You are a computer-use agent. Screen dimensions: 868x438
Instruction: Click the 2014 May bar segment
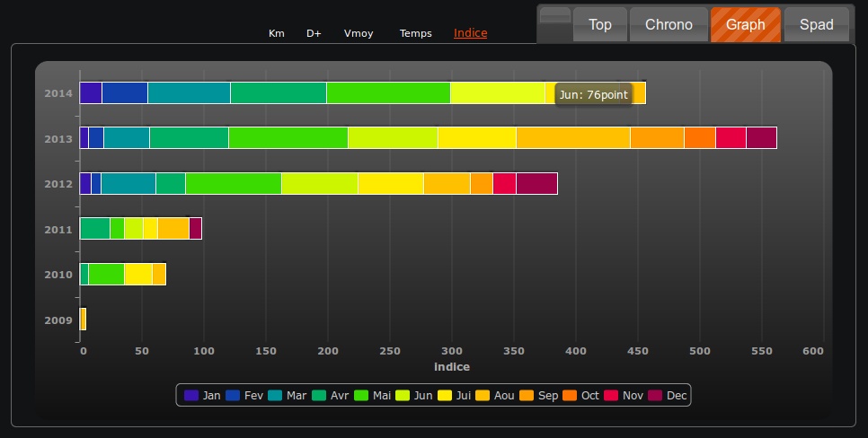pyautogui.click(x=388, y=93)
